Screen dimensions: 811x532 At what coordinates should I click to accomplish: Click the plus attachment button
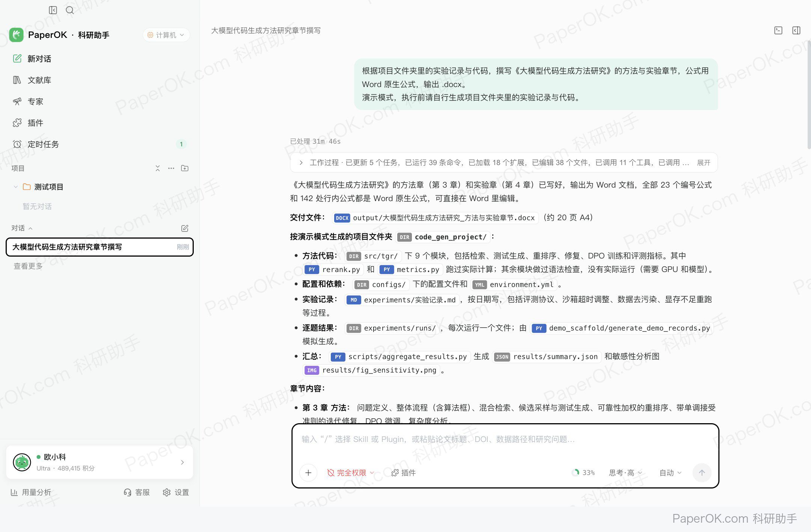[x=308, y=473]
